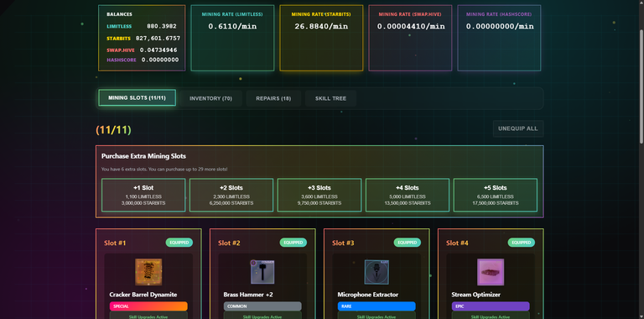Click the Slot #2 heading

point(229,243)
